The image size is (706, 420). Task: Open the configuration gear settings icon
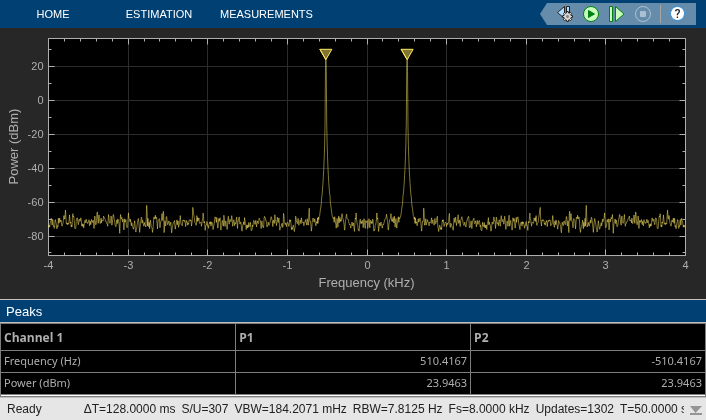pyautogui.click(x=566, y=14)
